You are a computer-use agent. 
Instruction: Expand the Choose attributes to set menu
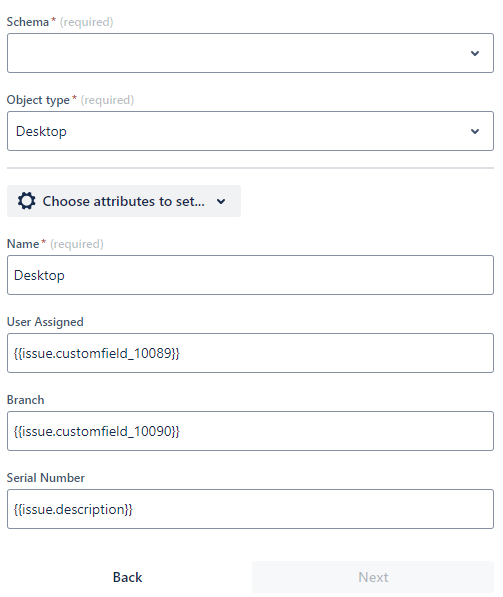tap(124, 201)
